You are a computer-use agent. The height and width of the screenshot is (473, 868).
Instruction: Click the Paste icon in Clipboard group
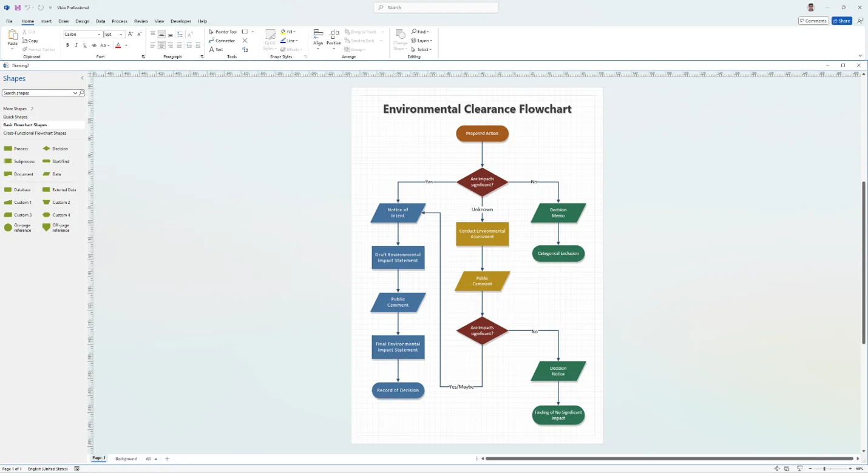[x=12, y=37]
